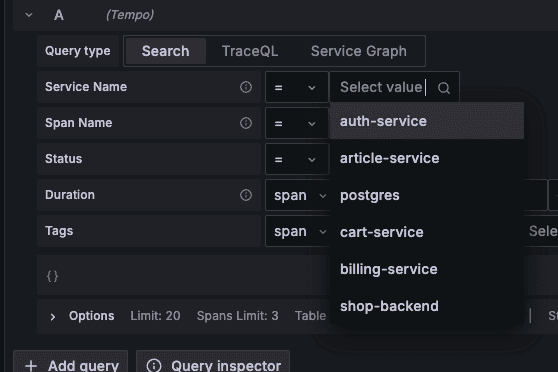Click the Service Name info icon
Image resolution: width=558 pixels, height=372 pixels.
(x=246, y=87)
